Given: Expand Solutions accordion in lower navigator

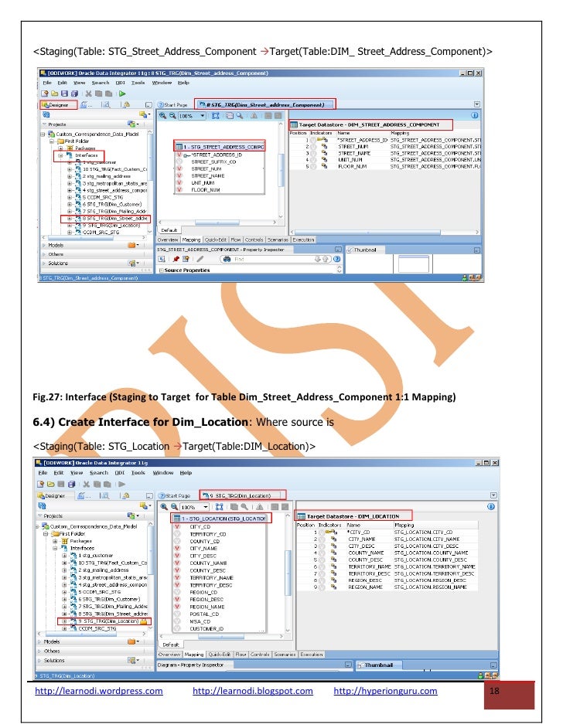Looking at the screenshot, I should (x=39, y=661).
